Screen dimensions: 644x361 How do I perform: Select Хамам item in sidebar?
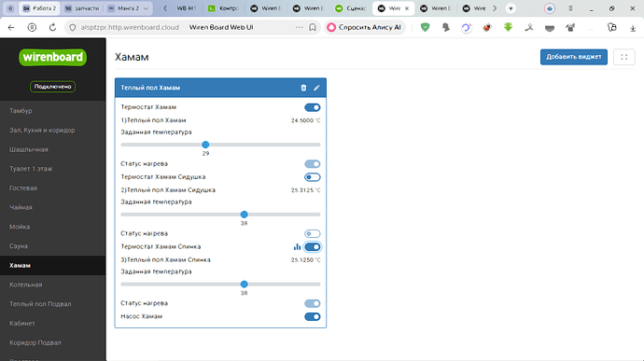coord(53,265)
